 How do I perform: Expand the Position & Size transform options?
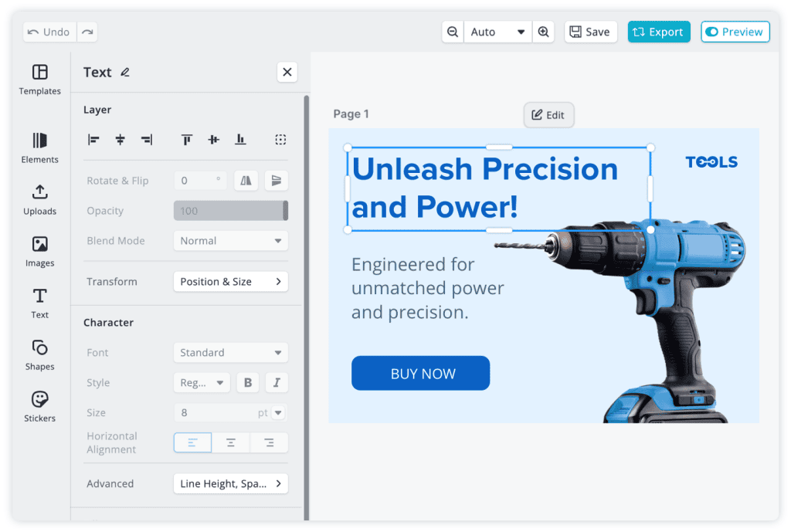point(230,281)
